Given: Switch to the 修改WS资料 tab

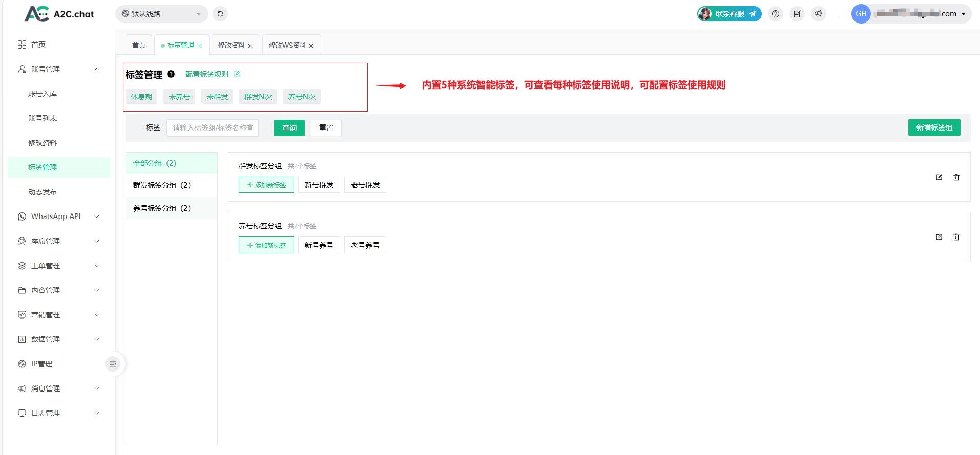Looking at the screenshot, I should (287, 45).
